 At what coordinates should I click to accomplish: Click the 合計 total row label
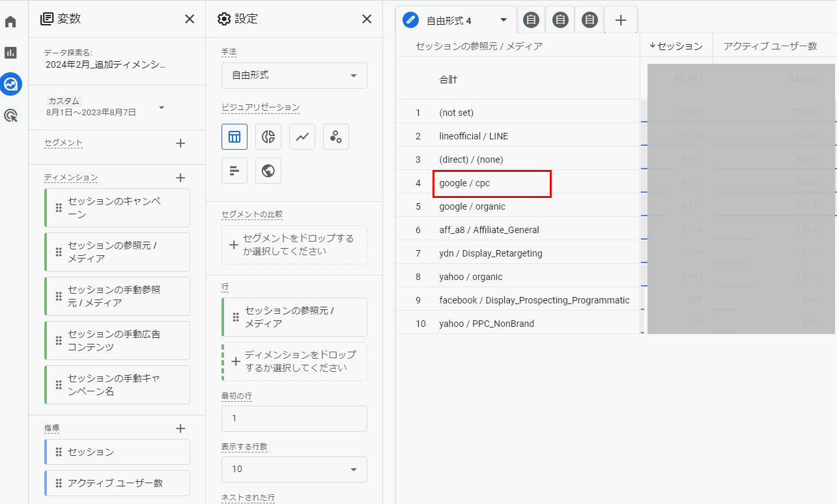[x=448, y=79]
